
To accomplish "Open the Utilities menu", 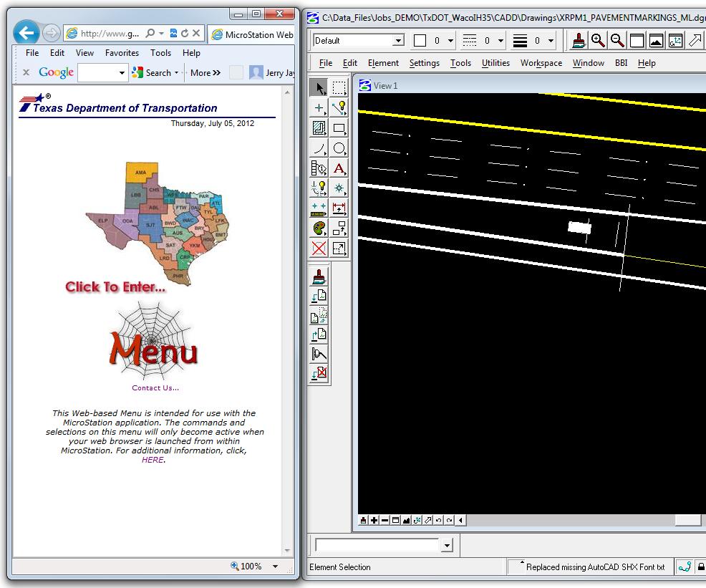I will 495,63.
